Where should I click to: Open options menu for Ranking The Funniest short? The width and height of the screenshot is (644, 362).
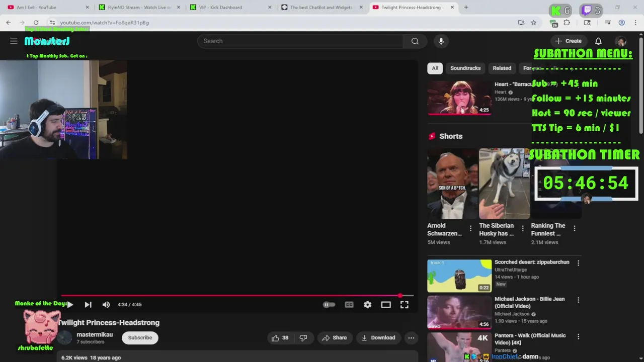[x=574, y=228]
